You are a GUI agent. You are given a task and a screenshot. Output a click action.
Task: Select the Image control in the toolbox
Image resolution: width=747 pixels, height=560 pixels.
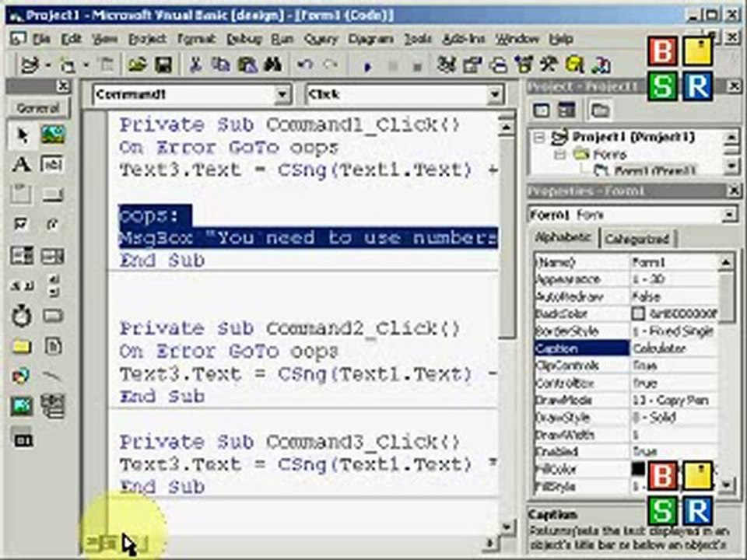pos(22,406)
